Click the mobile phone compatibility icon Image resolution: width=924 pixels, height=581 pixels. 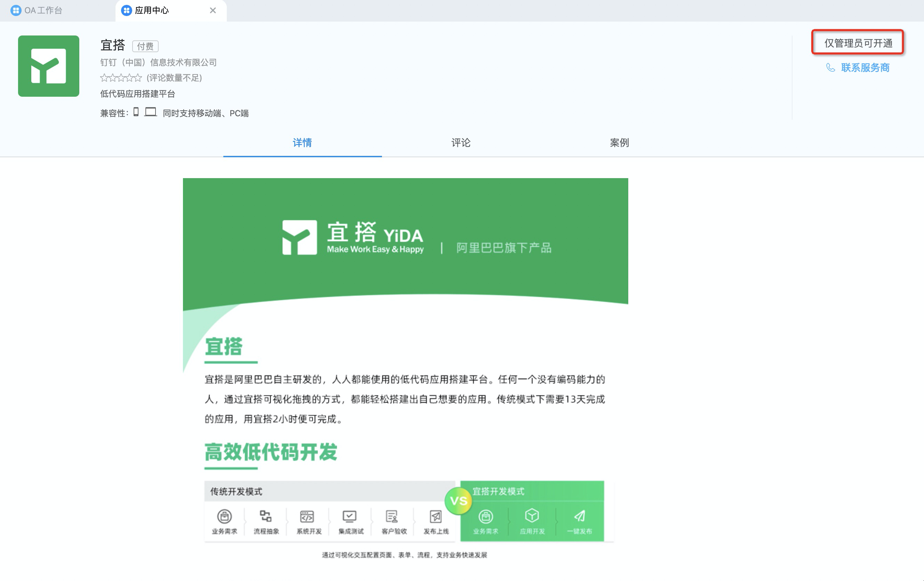coord(136,112)
